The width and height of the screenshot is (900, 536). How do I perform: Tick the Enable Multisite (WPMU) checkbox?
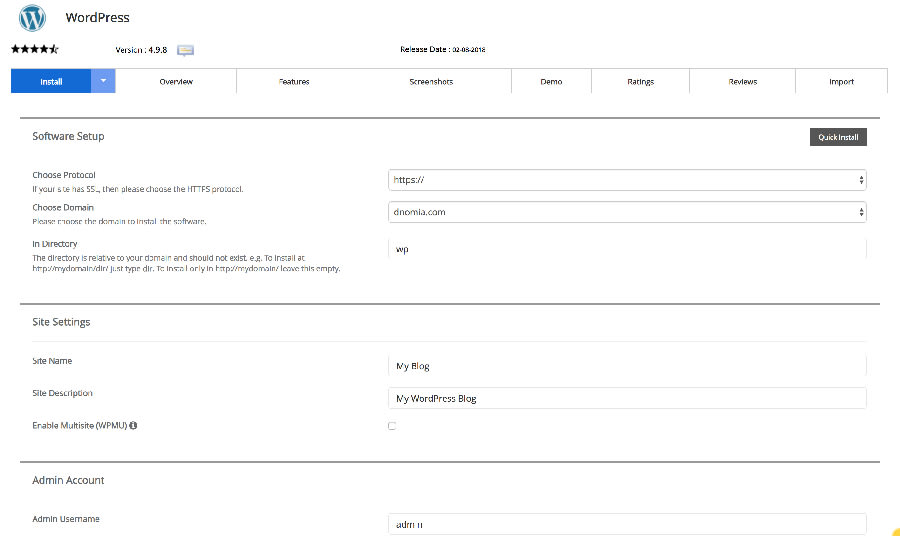tap(392, 426)
